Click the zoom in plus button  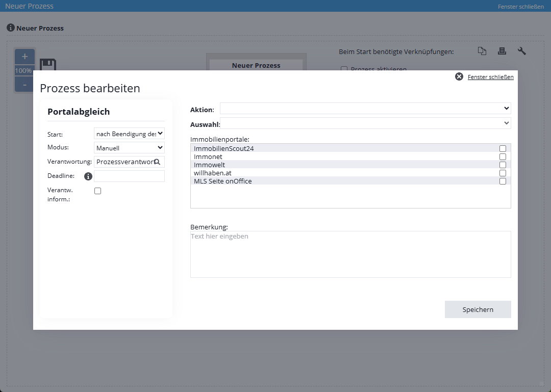tap(24, 57)
